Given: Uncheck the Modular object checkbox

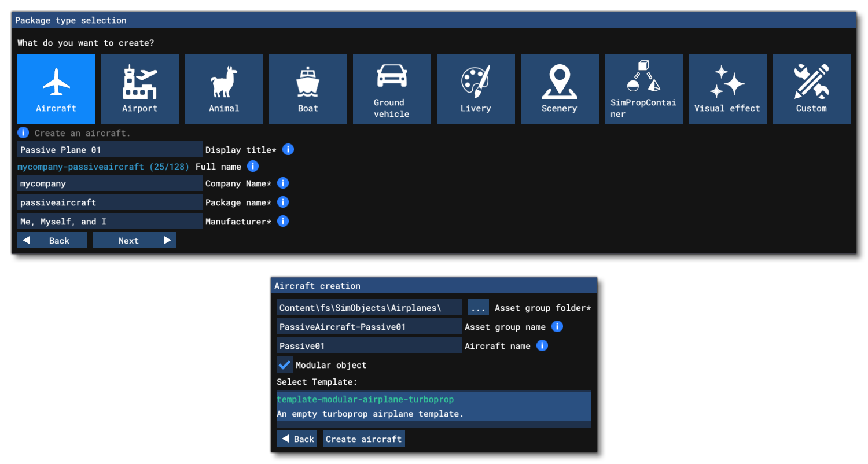Looking at the screenshot, I should tap(284, 365).
